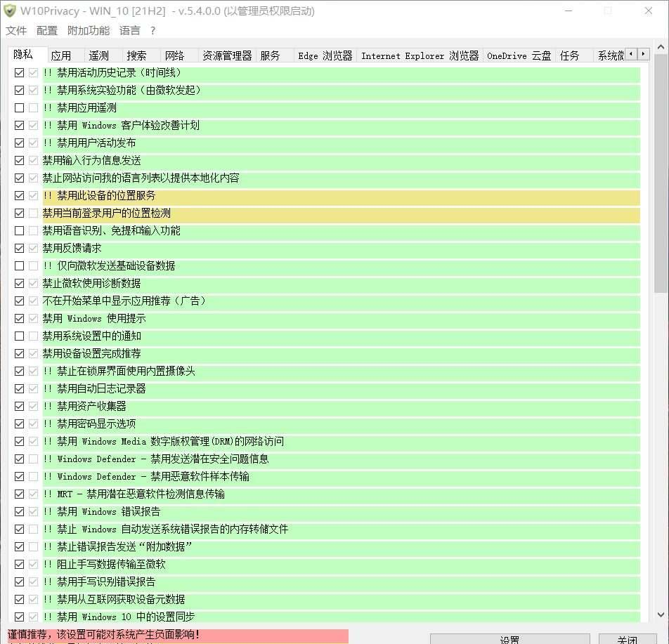Open the 配置 menu
This screenshot has width=669, height=644.
pyautogui.click(x=47, y=31)
